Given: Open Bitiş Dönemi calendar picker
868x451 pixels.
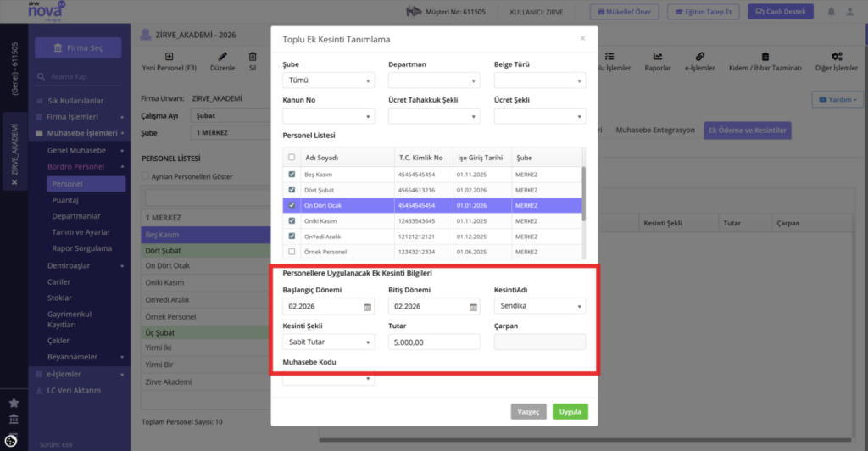Looking at the screenshot, I should tap(473, 307).
